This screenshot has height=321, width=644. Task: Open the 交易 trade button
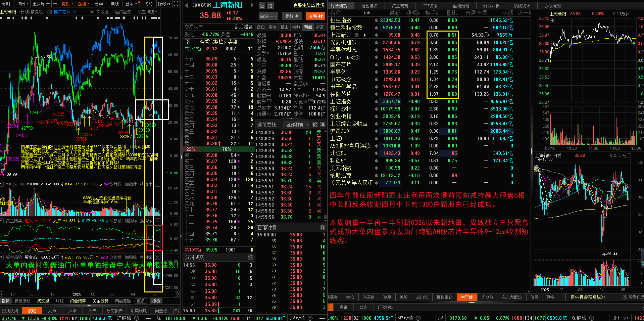click(316, 16)
